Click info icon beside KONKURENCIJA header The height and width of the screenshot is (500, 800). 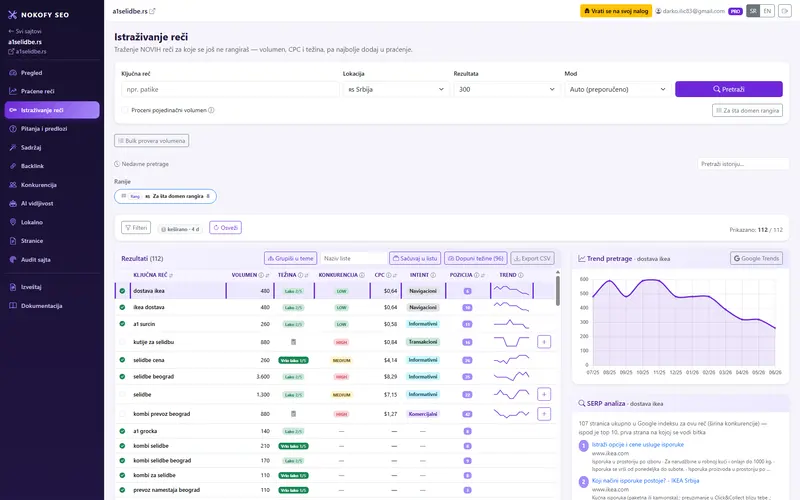pos(362,275)
